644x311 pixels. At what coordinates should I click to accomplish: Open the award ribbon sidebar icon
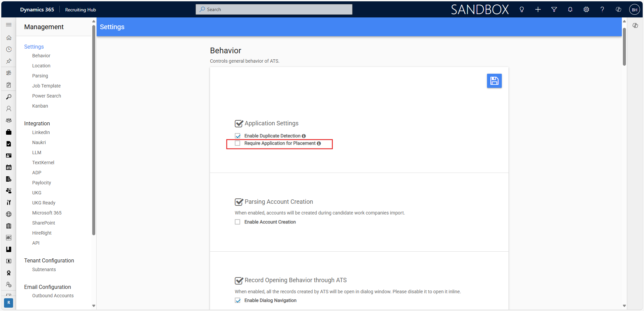pos(9,273)
